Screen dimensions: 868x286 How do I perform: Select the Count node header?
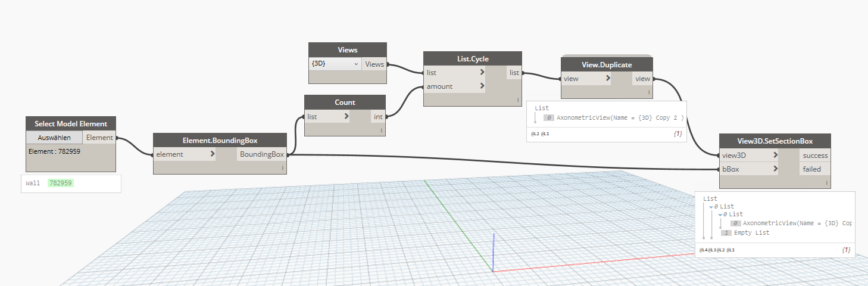345,102
